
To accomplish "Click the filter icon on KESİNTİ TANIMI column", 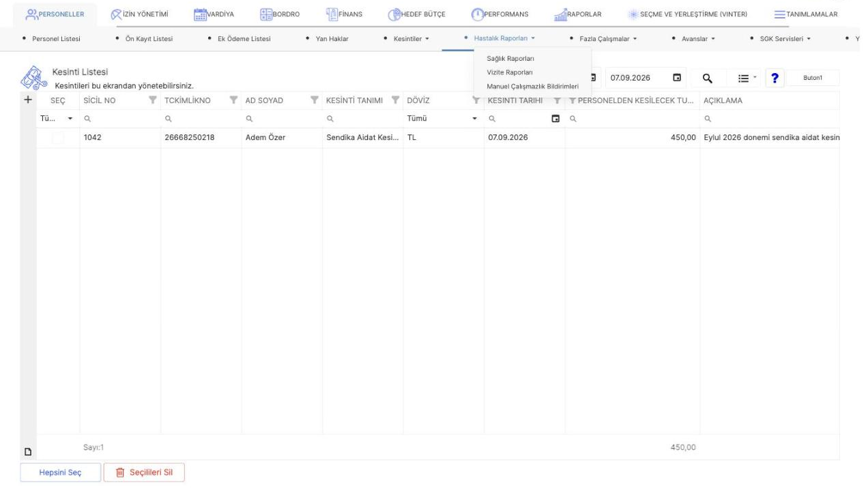I will coord(396,101).
